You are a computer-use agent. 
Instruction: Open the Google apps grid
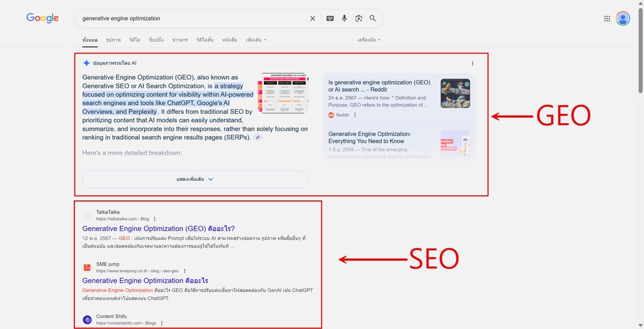[x=607, y=19]
